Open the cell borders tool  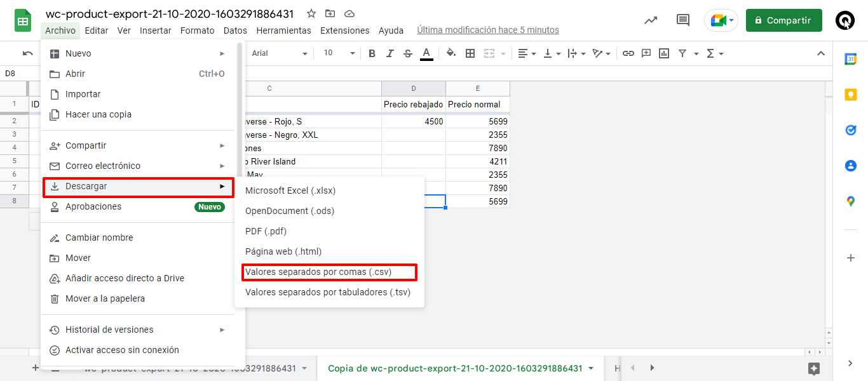tap(470, 53)
